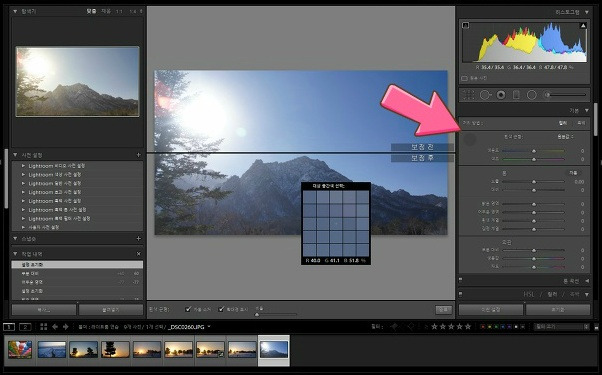Go forward with the right arrow icon
602x375 pixels.
tap(66, 327)
